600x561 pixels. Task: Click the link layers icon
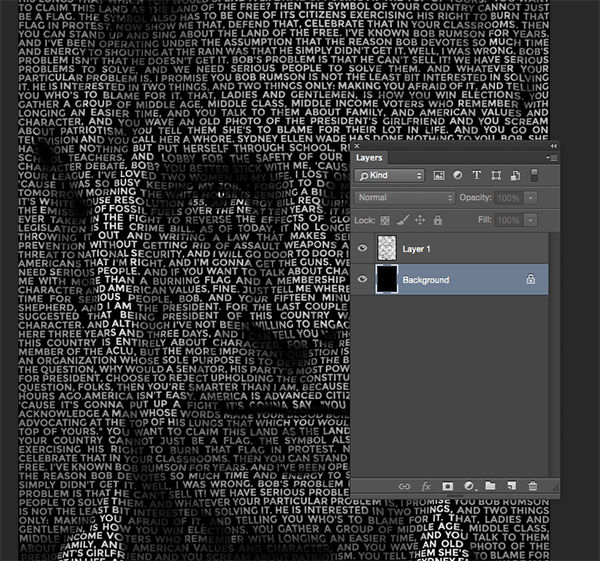(x=404, y=485)
